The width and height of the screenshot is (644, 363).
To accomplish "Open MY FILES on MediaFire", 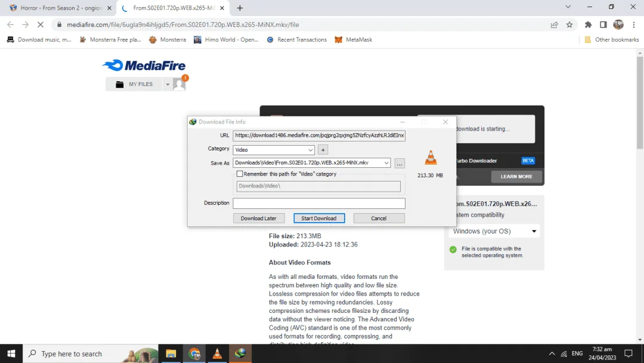I will 134,84.
